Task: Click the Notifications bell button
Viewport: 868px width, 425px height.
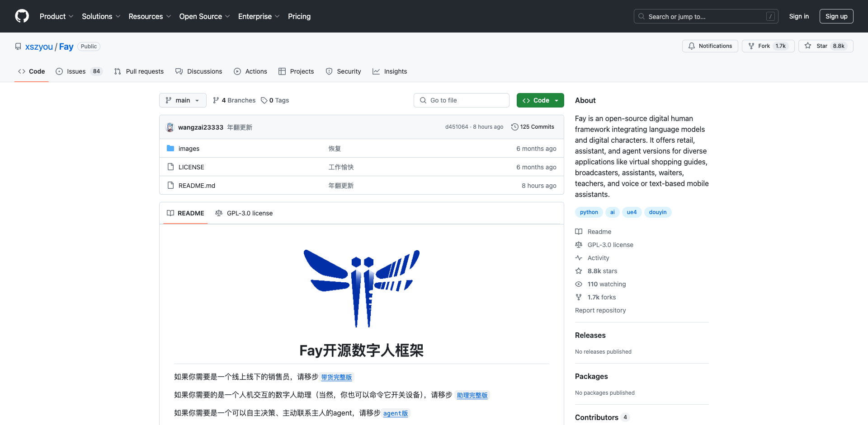Action: pyautogui.click(x=710, y=46)
